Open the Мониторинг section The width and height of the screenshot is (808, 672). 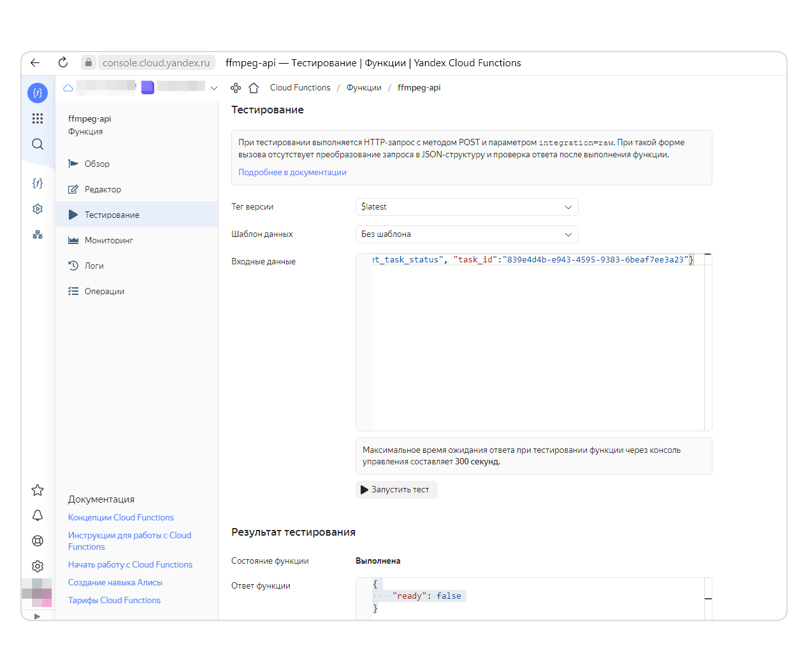pos(136,240)
